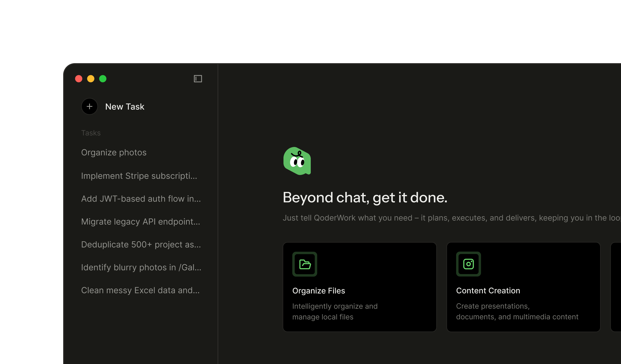The height and width of the screenshot is (364, 621).
Task: Choose the Content Creation card title
Action: (x=488, y=291)
